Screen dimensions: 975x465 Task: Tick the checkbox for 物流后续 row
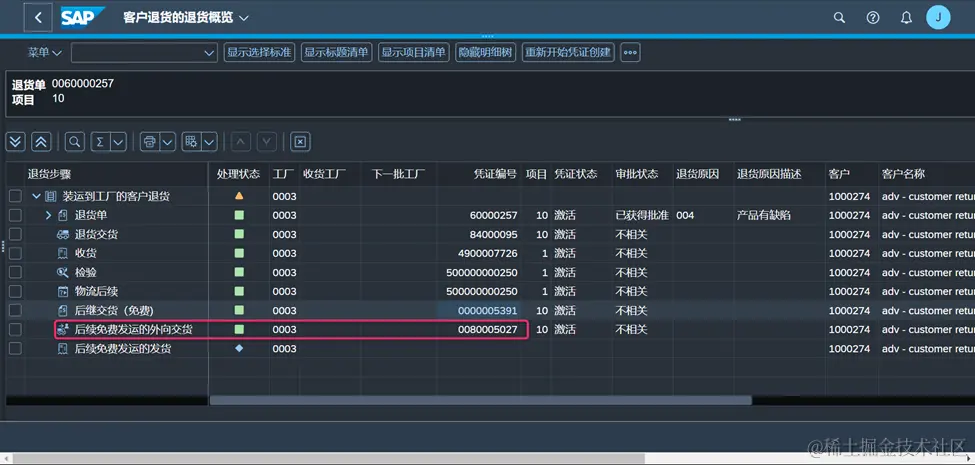(15, 291)
